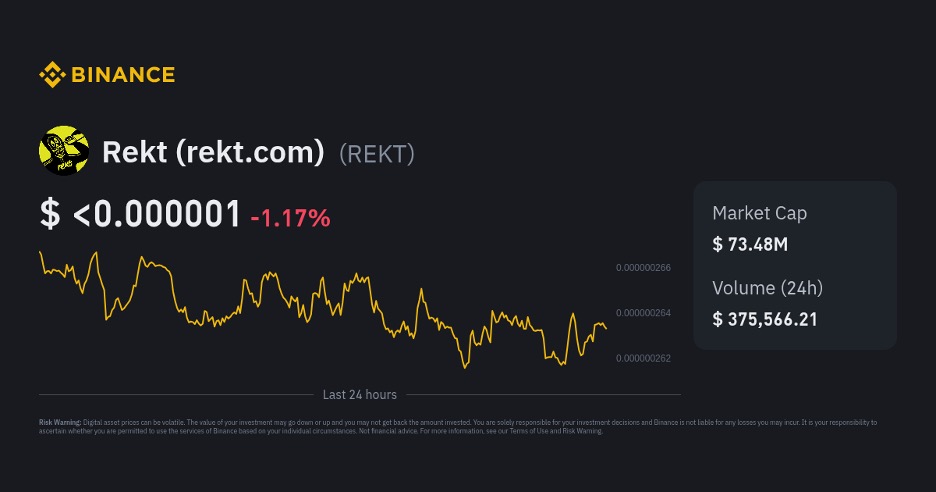
Task: Click the 0.000000266 price axis label
Action: click(643, 268)
